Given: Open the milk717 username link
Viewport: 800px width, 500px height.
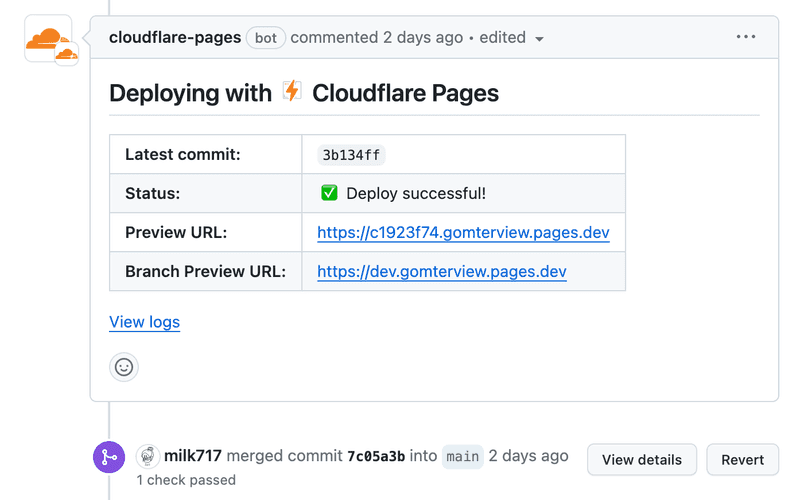Looking at the screenshot, I should [x=193, y=456].
